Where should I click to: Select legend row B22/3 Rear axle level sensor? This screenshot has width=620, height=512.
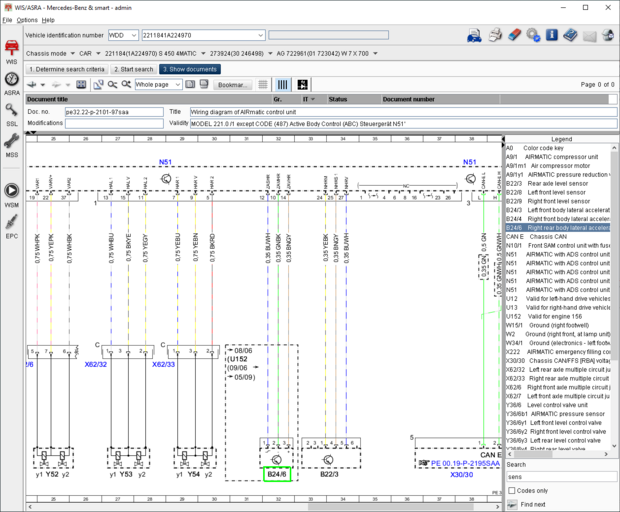558,183
